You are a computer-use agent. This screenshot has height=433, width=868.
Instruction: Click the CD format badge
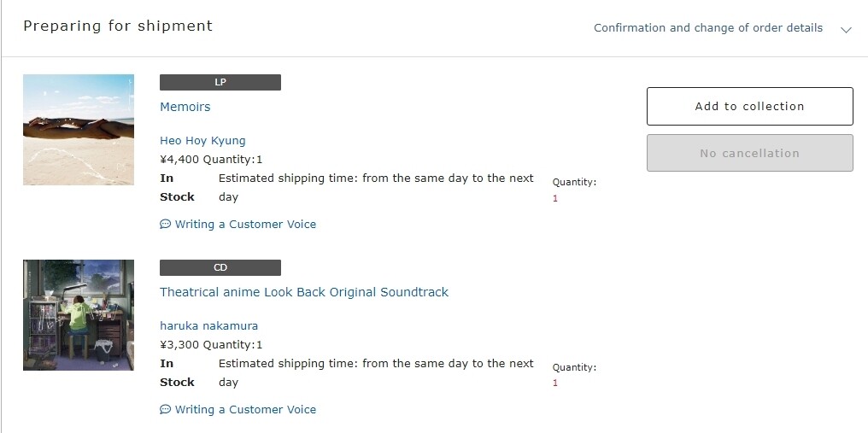[220, 268]
